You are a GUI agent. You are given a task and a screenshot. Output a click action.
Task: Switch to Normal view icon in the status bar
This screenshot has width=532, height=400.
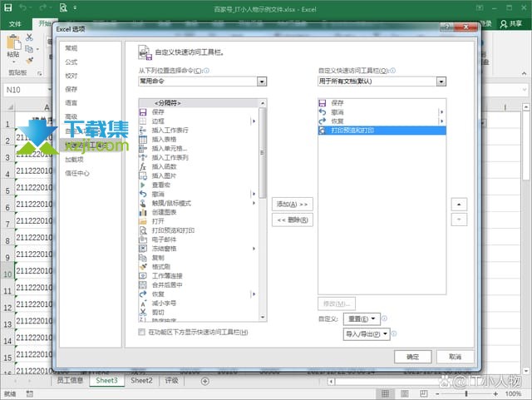click(x=385, y=393)
